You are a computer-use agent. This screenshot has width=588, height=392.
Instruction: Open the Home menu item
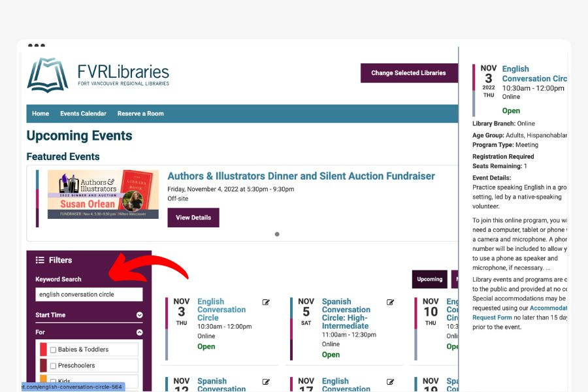[41, 114]
